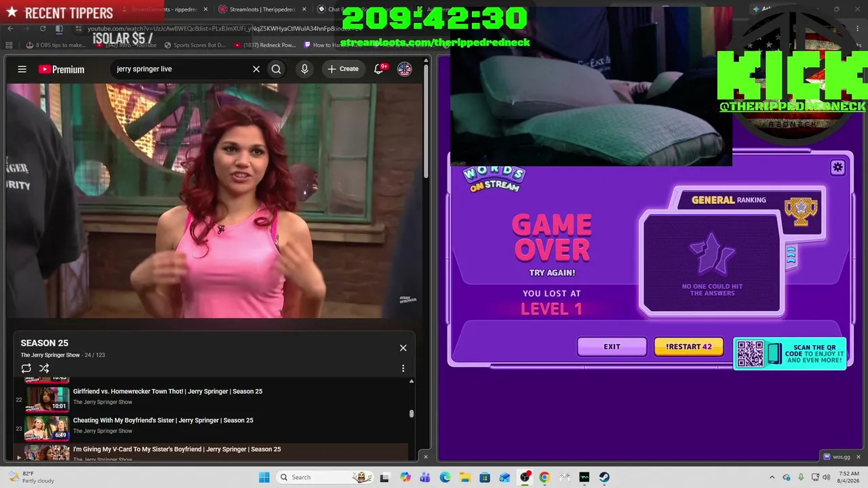The image size is (868, 488).
Task: Open the playlist three-dot options menu
Action: [403, 368]
